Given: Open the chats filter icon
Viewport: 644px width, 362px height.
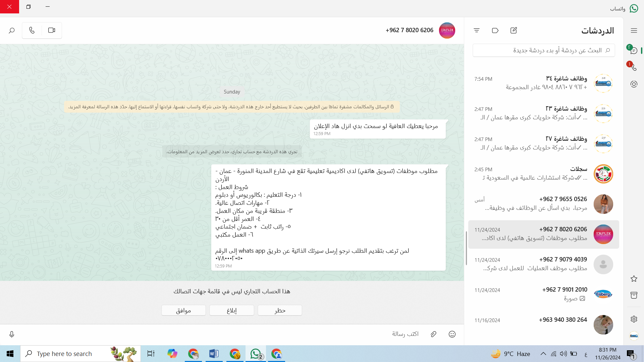Looking at the screenshot, I should pyautogui.click(x=477, y=31).
